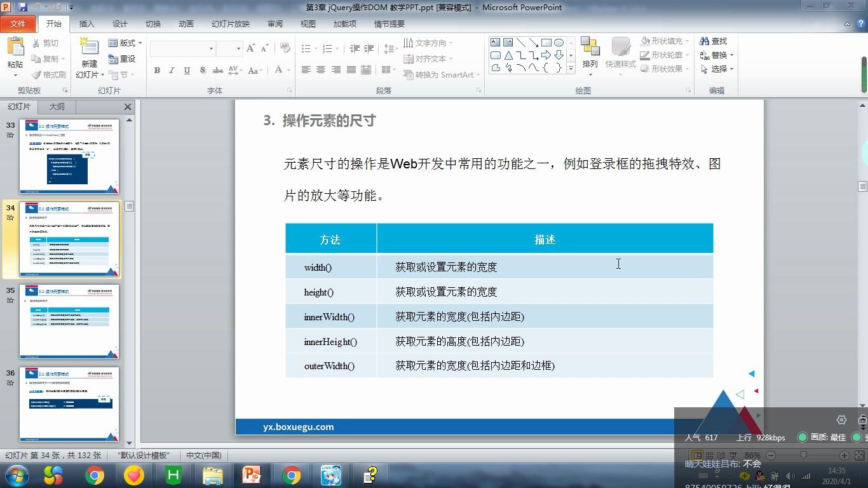The image size is (868, 488).
Task: Open the Line Spacing dropdown
Action: tap(391, 48)
